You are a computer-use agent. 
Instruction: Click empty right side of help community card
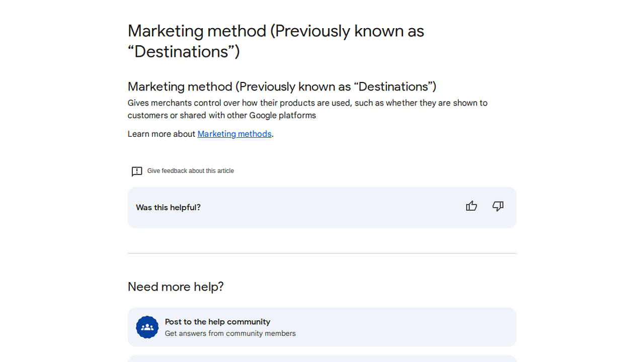[x=428, y=327]
